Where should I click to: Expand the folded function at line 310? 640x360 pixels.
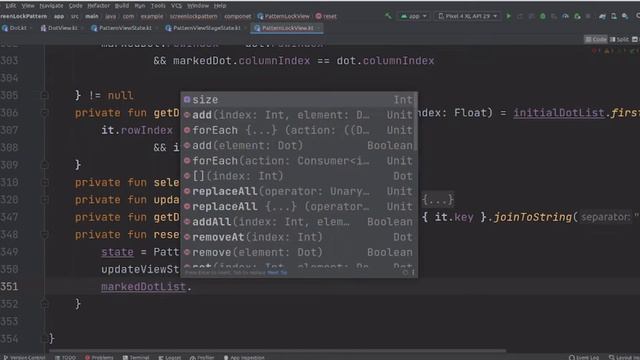pos(44,182)
